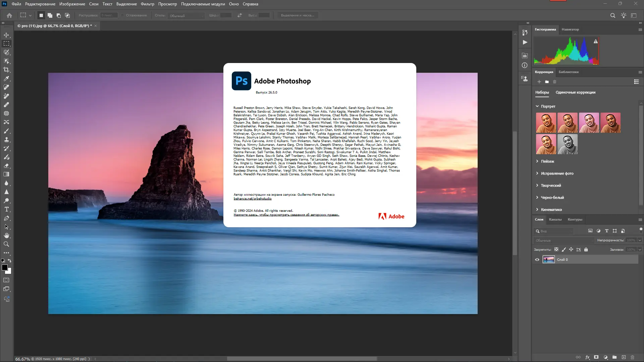644x362 pixels.
Task: Select the Eyedropper tool
Action: point(6,78)
